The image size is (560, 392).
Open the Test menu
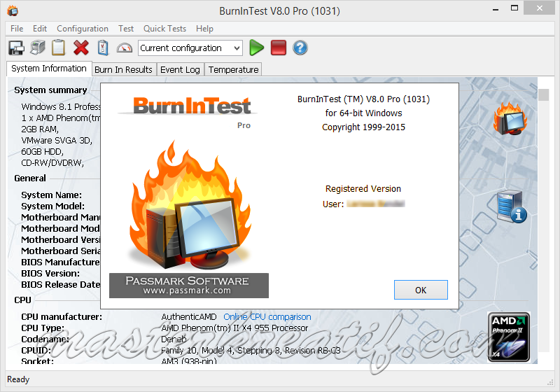[x=126, y=29]
